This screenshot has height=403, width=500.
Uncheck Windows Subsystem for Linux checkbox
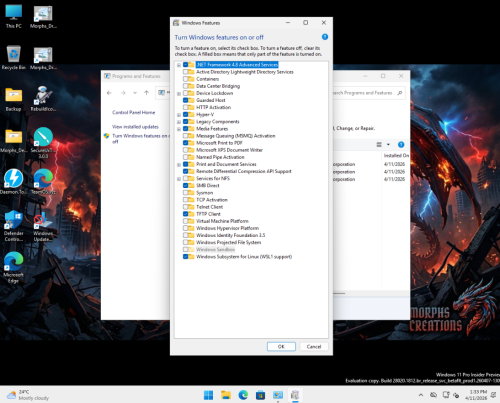(186, 256)
